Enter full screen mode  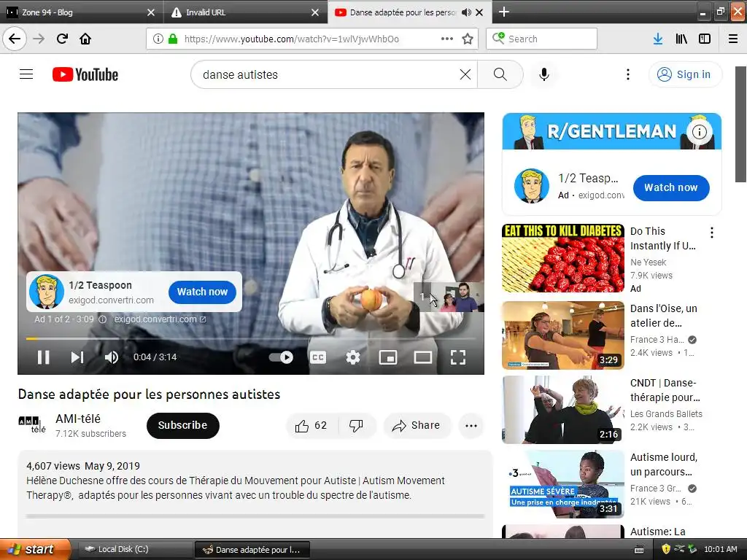point(458,357)
